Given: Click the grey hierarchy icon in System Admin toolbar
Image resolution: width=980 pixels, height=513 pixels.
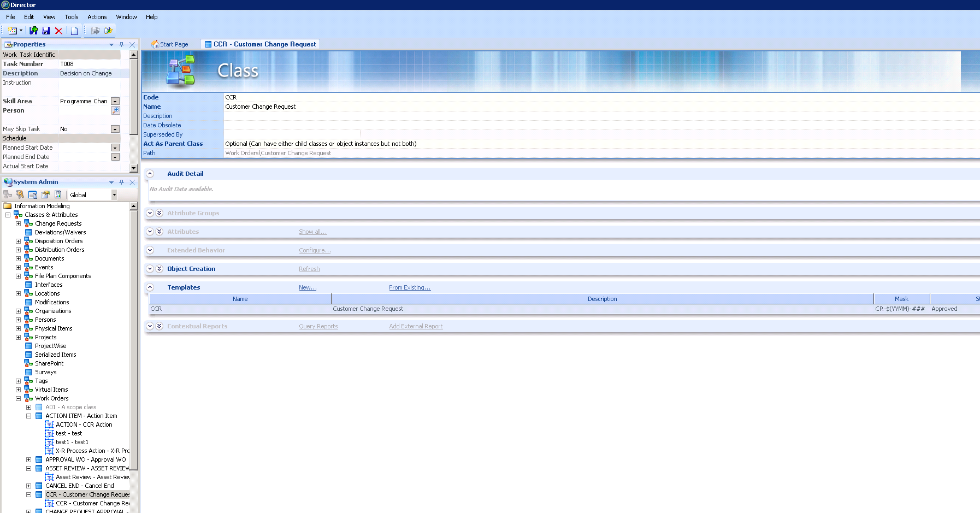Looking at the screenshot, I should point(8,194).
